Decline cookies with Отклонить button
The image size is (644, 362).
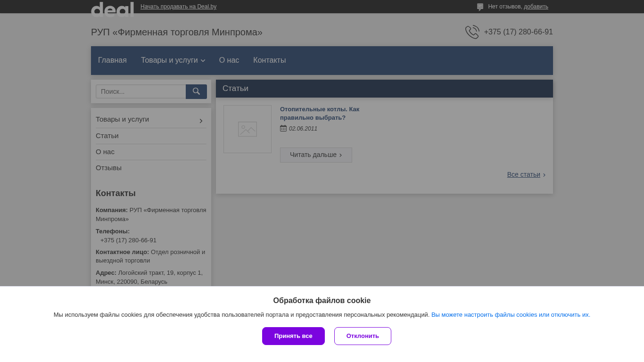click(x=363, y=336)
